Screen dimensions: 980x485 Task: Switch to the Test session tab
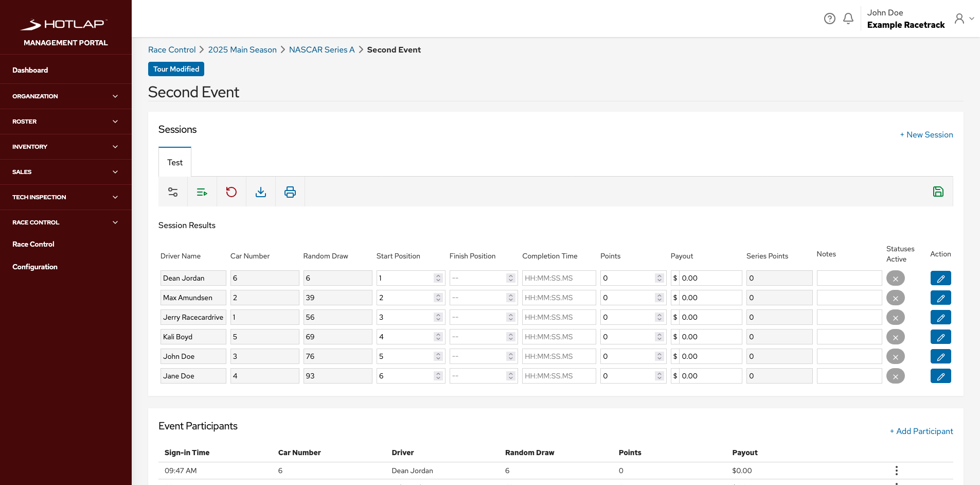174,162
